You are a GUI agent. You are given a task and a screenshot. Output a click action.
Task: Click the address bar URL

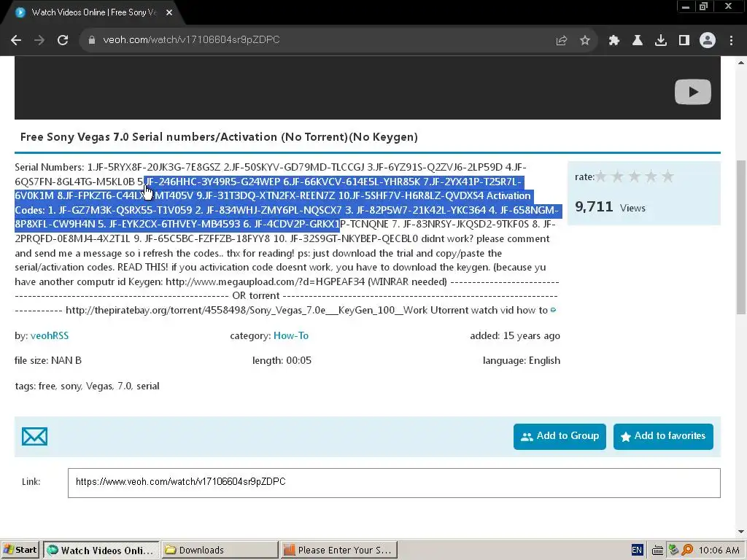click(191, 40)
